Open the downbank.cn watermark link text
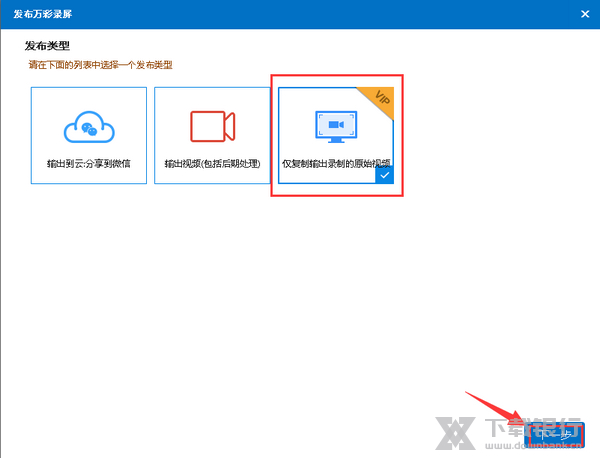Viewport: 600px width, 458px height. pyautogui.click(x=546, y=446)
